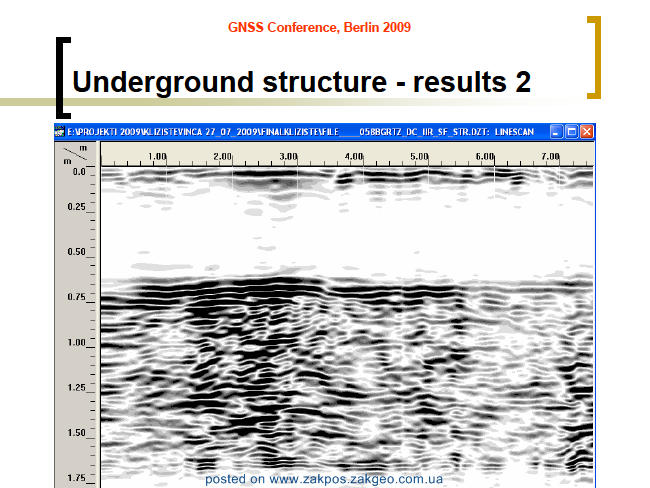This screenshot has height=488, width=650.
Task: Click the 1.00 mark on horizontal ruler
Action: click(x=158, y=156)
